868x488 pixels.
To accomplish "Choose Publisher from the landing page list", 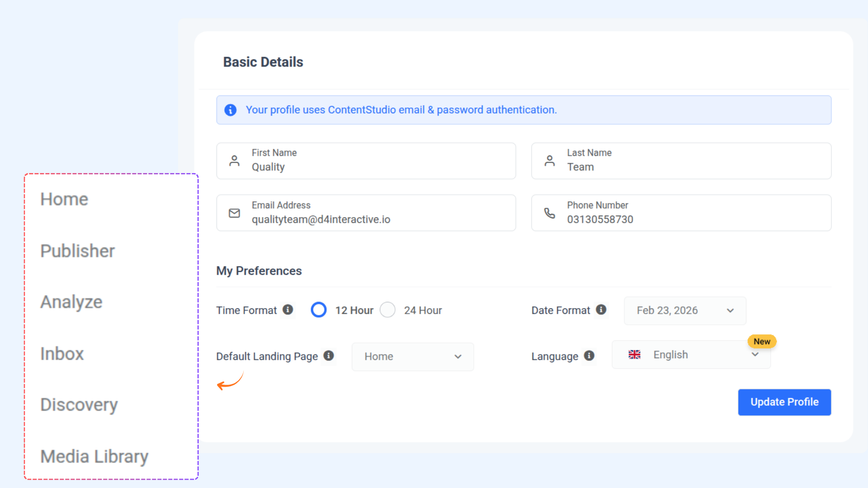I will point(77,251).
